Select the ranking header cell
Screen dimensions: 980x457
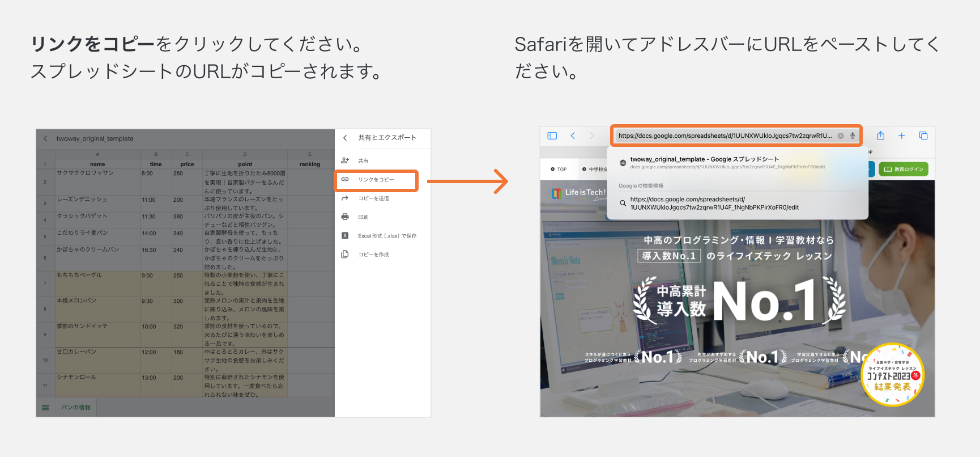(310, 164)
